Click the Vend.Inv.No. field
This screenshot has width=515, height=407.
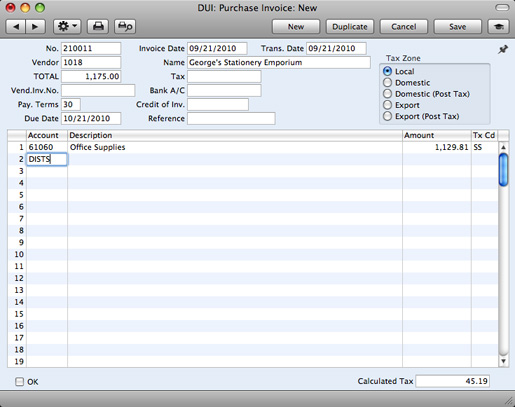coord(98,90)
